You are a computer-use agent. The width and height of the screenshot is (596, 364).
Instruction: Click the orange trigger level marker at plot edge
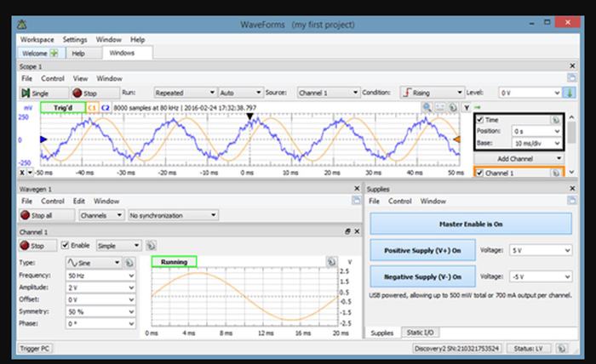456,139
